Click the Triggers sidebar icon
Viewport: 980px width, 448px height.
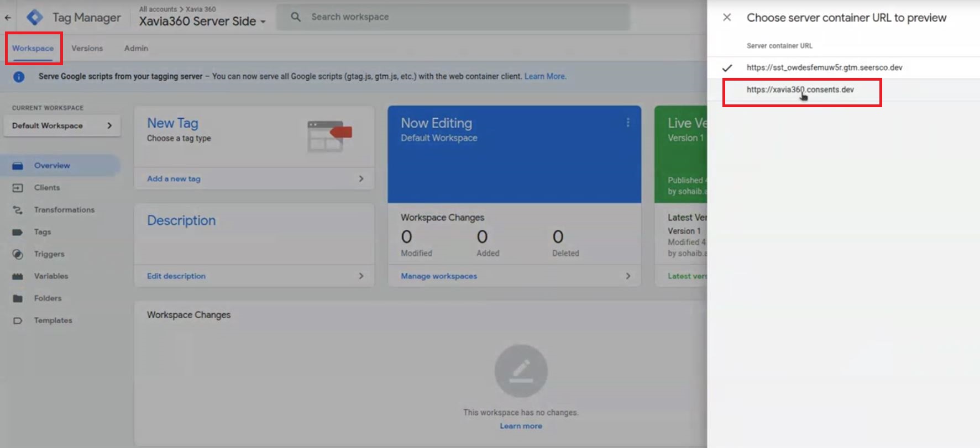[x=18, y=254]
